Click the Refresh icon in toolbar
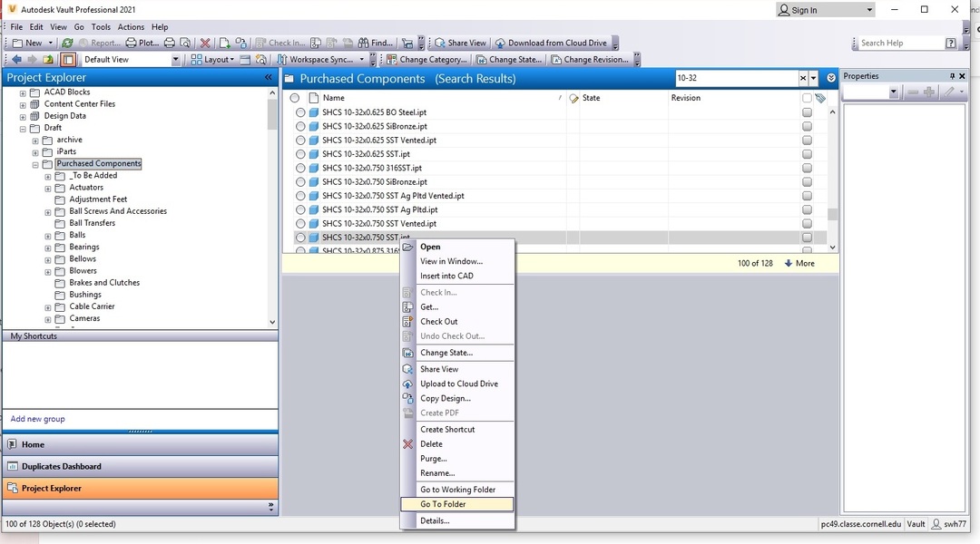980x544 pixels. pos(67,44)
